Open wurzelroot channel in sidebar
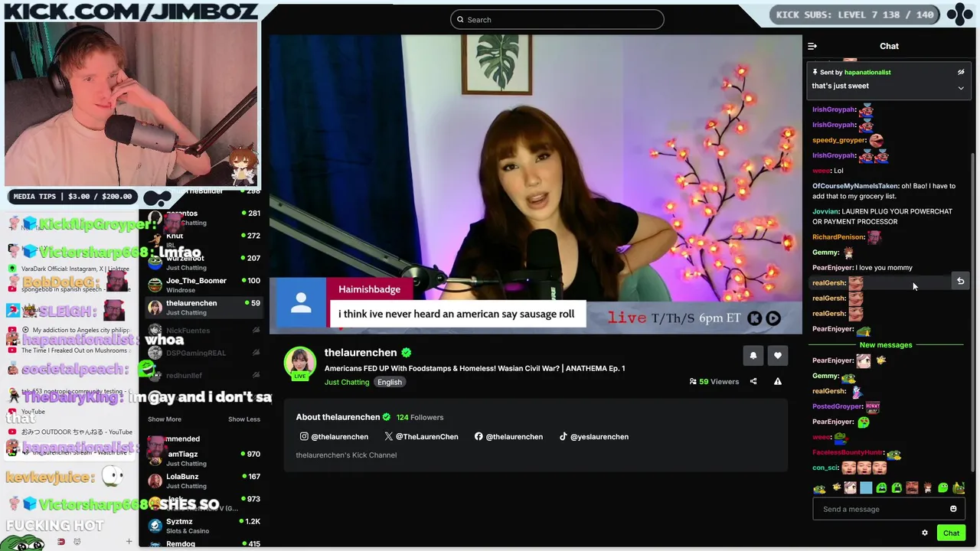Viewport: 980px width, 551px height. point(203,262)
